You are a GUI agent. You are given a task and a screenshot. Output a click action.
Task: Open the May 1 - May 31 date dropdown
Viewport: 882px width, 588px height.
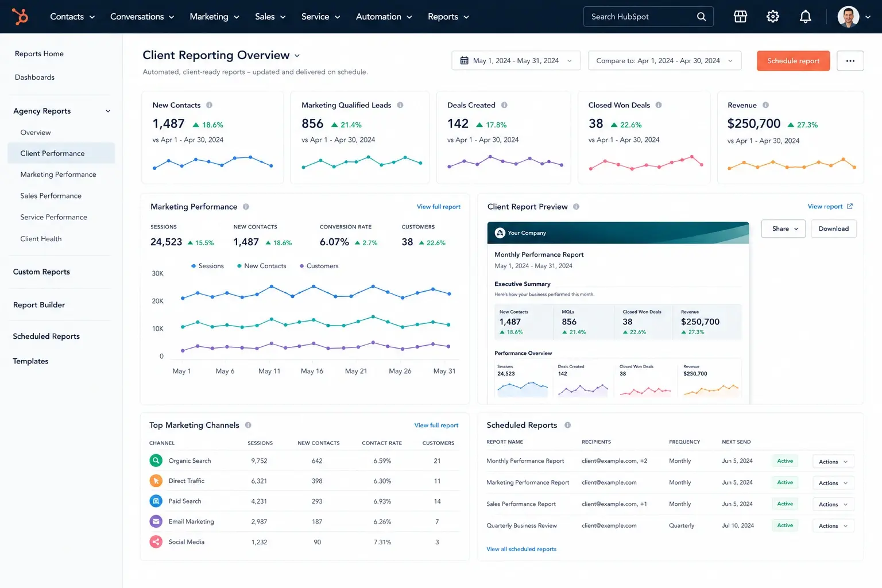[x=516, y=61]
